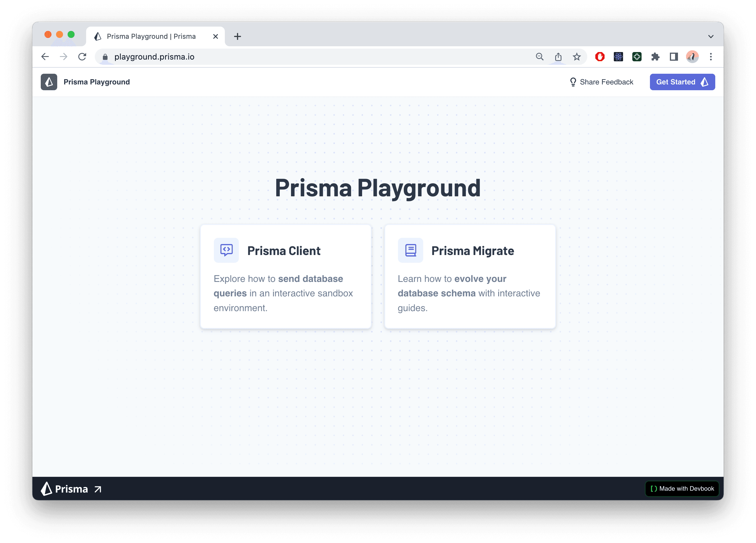Bookmark this page with the star icon
The image size is (756, 543).
coord(577,57)
